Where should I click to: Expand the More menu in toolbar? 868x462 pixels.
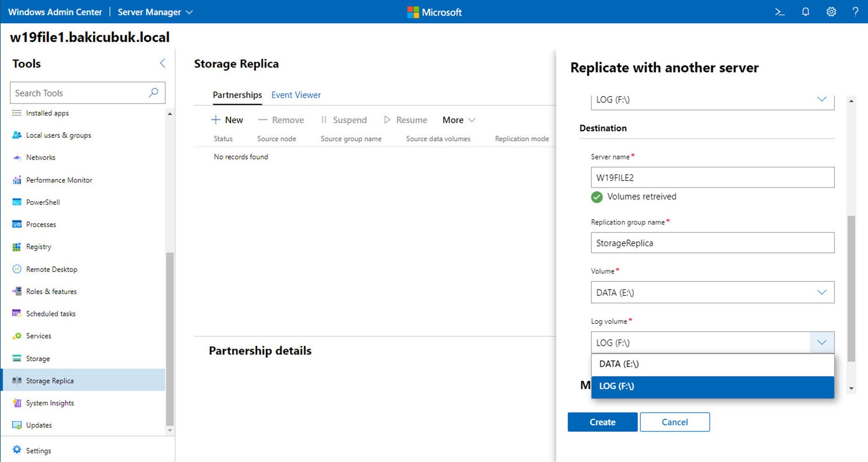pos(459,120)
